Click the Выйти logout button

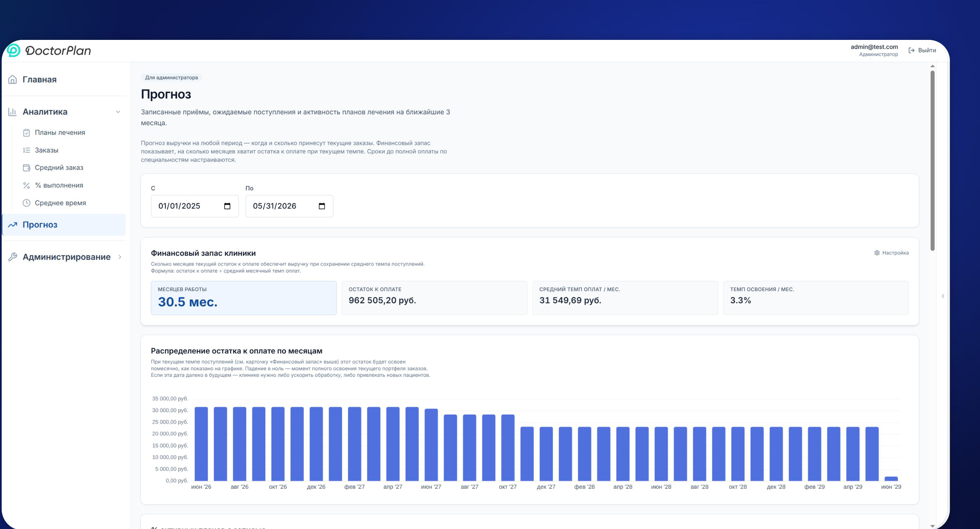point(922,50)
